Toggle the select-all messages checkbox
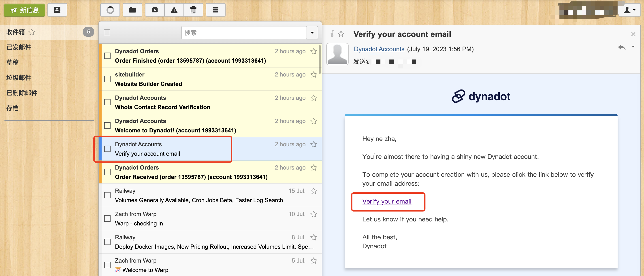This screenshot has height=276, width=644. click(x=107, y=32)
